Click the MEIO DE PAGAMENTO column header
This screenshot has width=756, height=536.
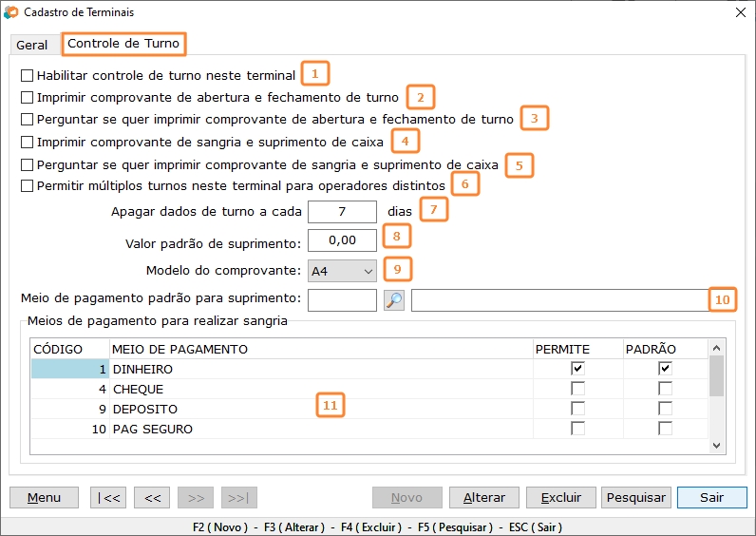tap(321, 349)
